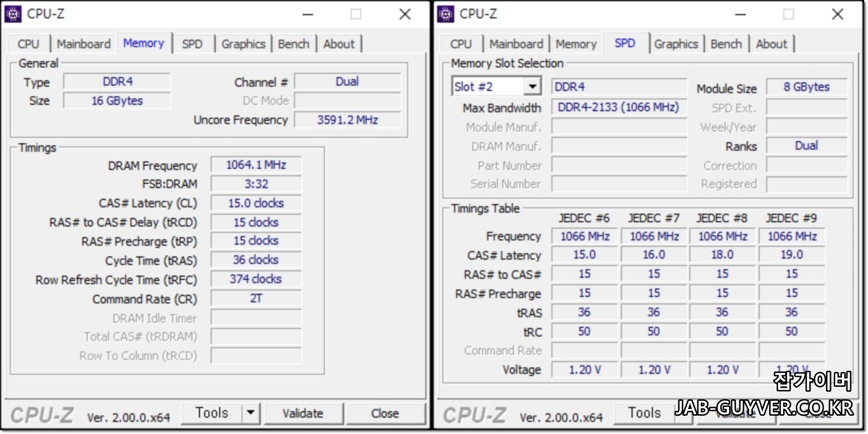
Task: Click JEDEC #8 CAS# Latency 18.0 cell
Action: pos(722,255)
